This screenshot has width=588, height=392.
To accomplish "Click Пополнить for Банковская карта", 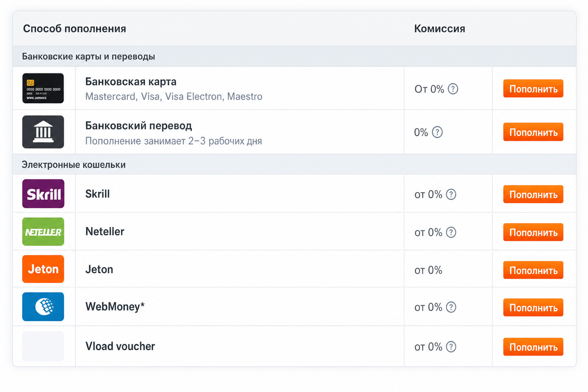I will (x=533, y=88).
